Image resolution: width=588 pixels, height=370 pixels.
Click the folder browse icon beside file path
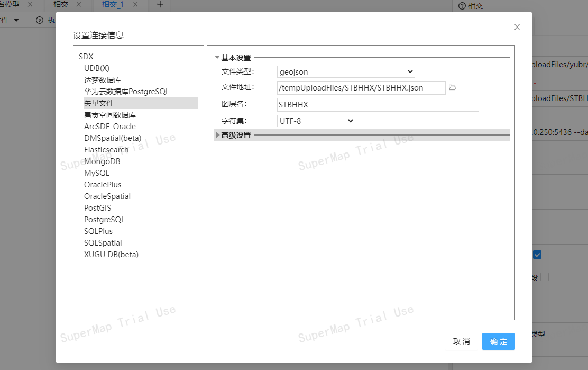pyautogui.click(x=453, y=88)
